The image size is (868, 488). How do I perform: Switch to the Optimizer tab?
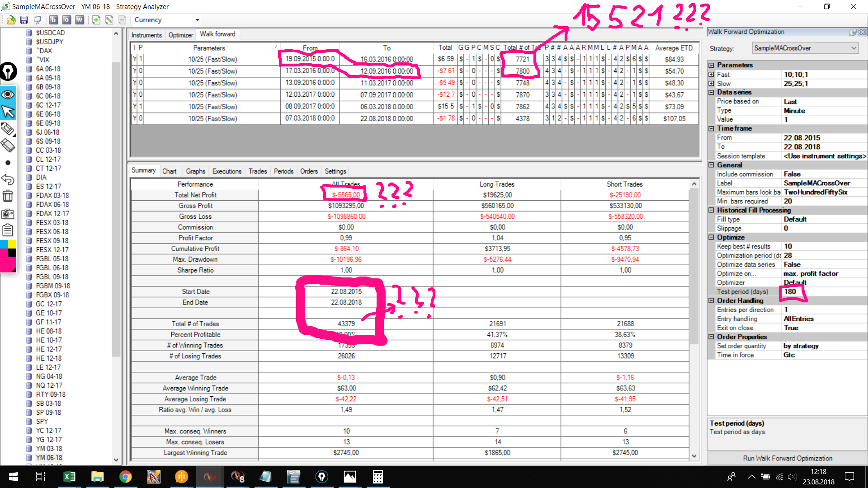[181, 35]
